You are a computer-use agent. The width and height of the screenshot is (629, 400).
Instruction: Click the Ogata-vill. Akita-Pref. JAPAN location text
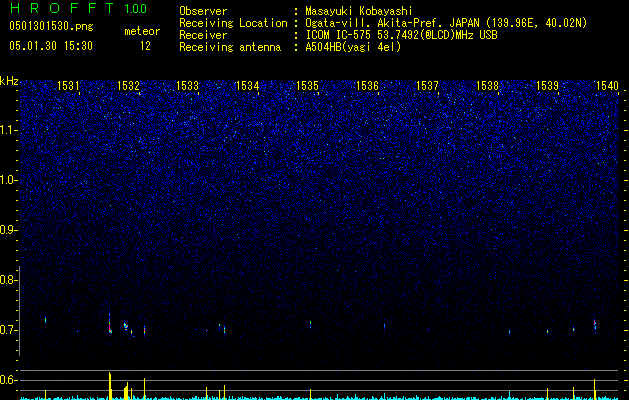[x=446, y=23]
